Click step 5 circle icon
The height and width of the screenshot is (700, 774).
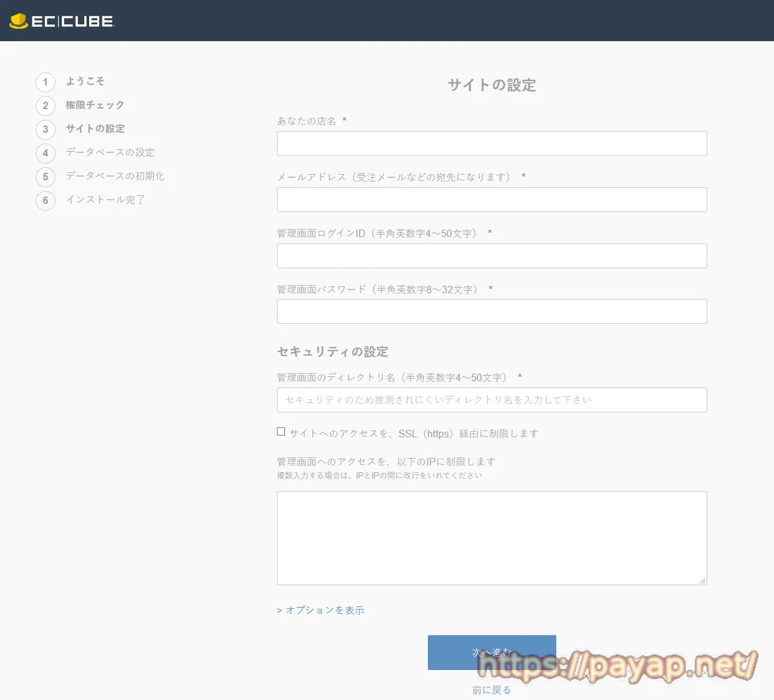point(46,177)
